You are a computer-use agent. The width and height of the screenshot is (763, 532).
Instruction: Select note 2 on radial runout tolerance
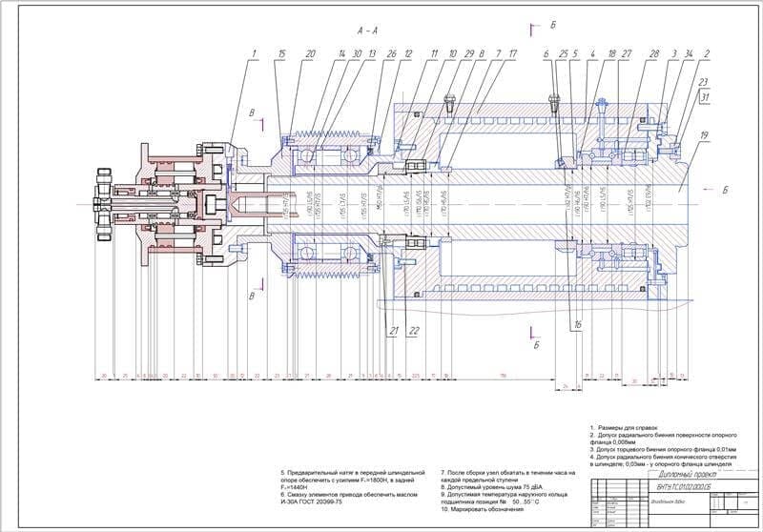(x=663, y=439)
